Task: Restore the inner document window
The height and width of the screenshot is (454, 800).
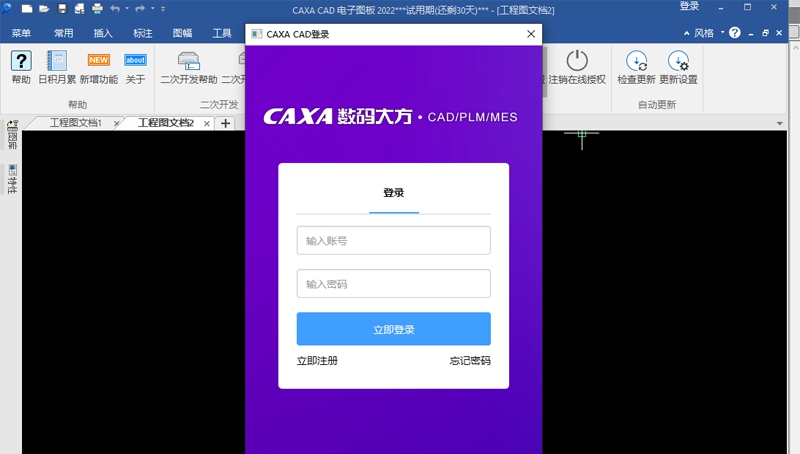Action: click(765, 33)
